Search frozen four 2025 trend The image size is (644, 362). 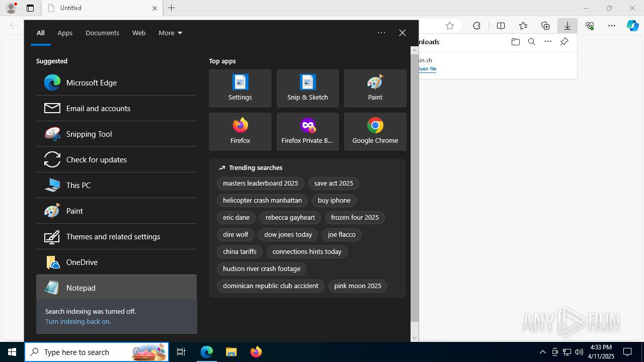(x=355, y=218)
